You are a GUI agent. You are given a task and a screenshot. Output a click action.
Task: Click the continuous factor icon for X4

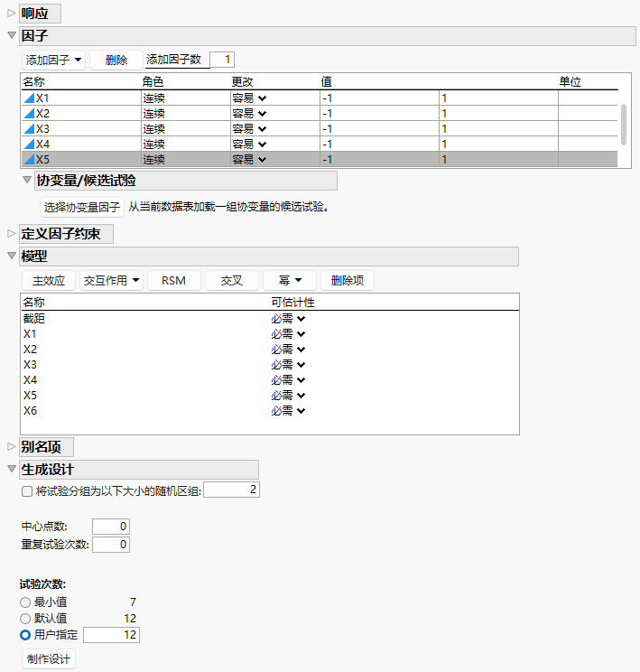[29, 144]
